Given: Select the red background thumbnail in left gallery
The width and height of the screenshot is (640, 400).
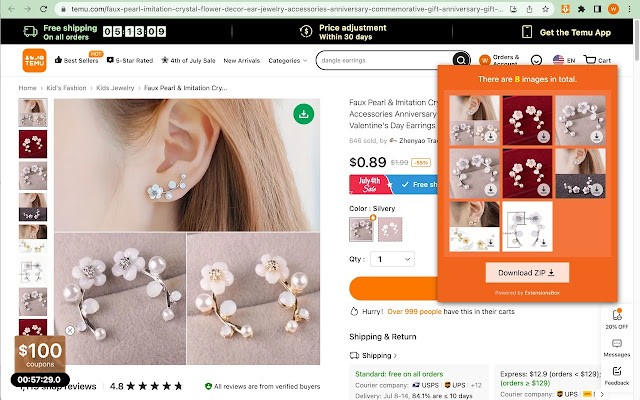Looking at the screenshot, I should [x=33, y=144].
